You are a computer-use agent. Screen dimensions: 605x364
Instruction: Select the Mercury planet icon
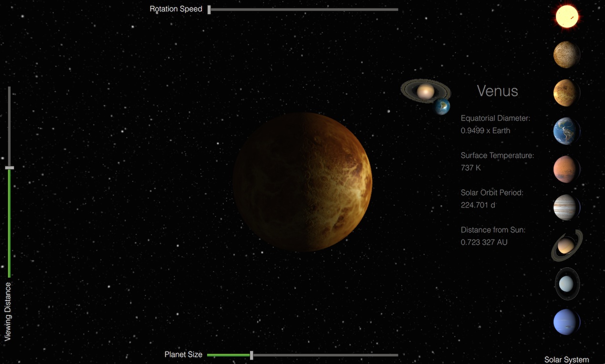(567, 54)
